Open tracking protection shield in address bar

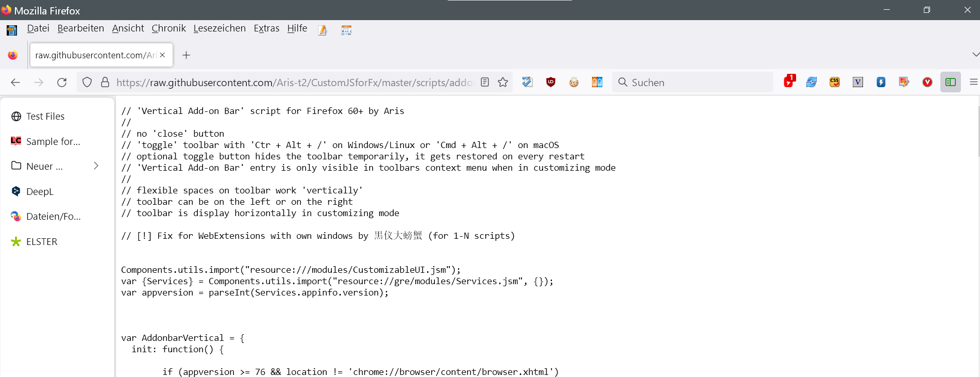coord(87,83)
